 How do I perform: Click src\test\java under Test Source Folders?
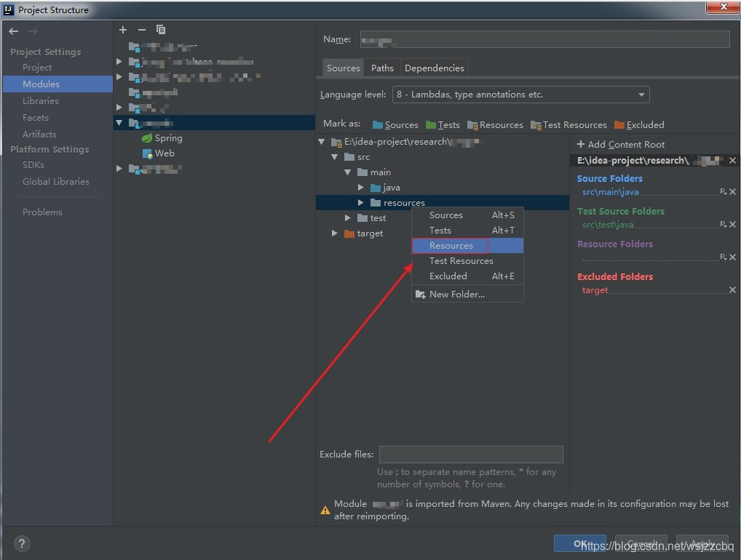[607, 224]
